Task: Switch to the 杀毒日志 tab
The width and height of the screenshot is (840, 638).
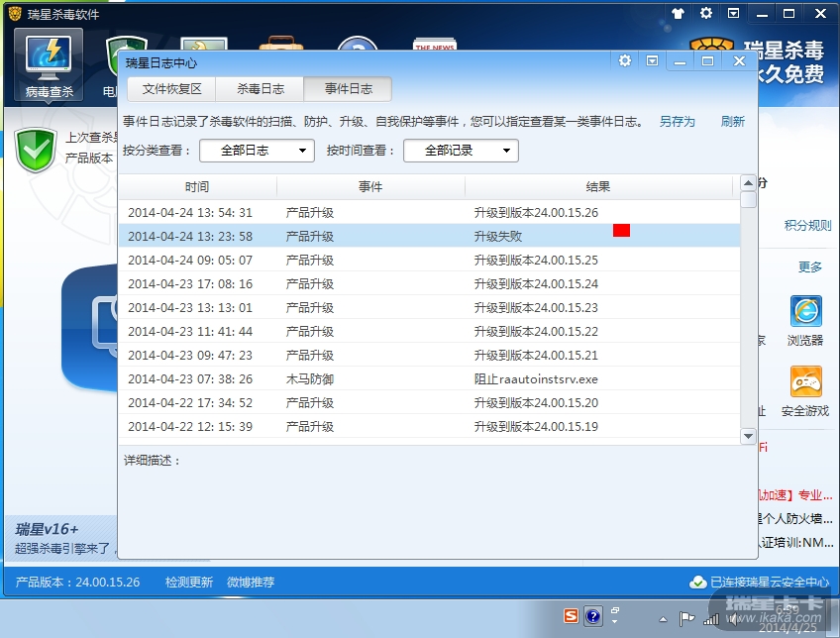Action: pos(260,89)
